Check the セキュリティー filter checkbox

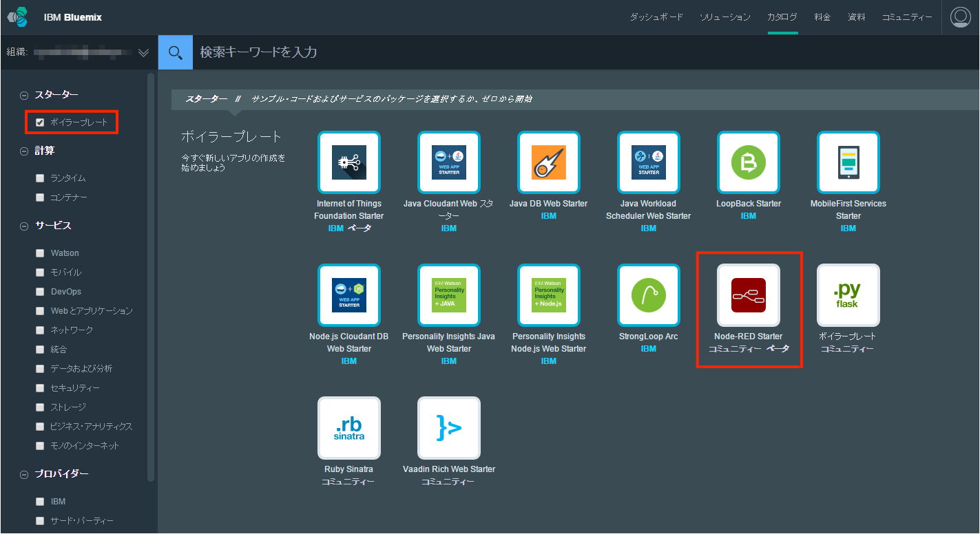(40, 388)
